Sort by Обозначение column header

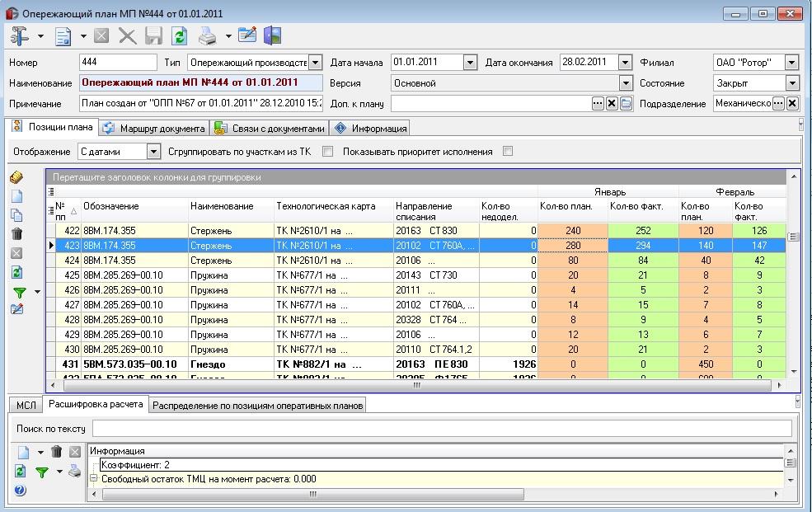(x=134, y=211)
